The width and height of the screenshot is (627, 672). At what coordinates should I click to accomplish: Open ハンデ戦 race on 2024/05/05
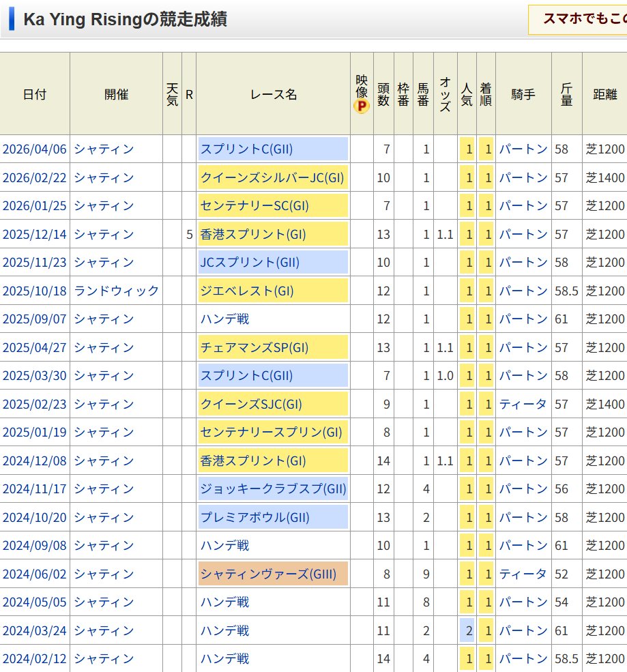224,602
